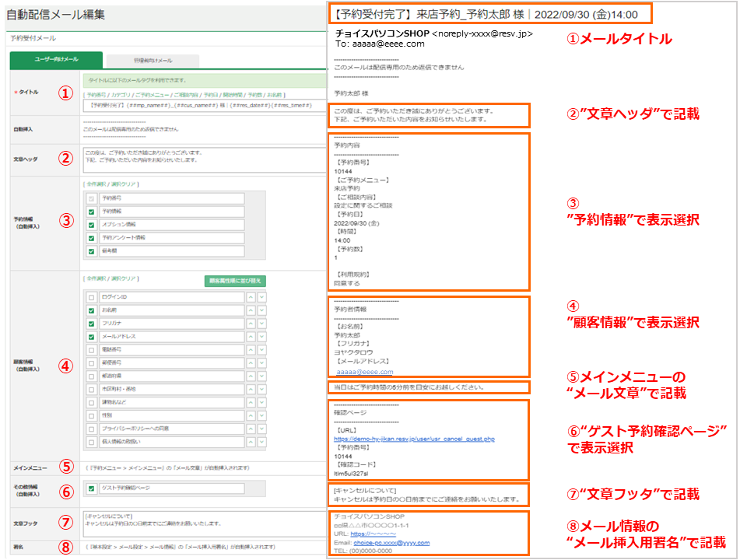Check the ログインID checkbox
This screenshot has width=747, height=560.
coord(92,298)
